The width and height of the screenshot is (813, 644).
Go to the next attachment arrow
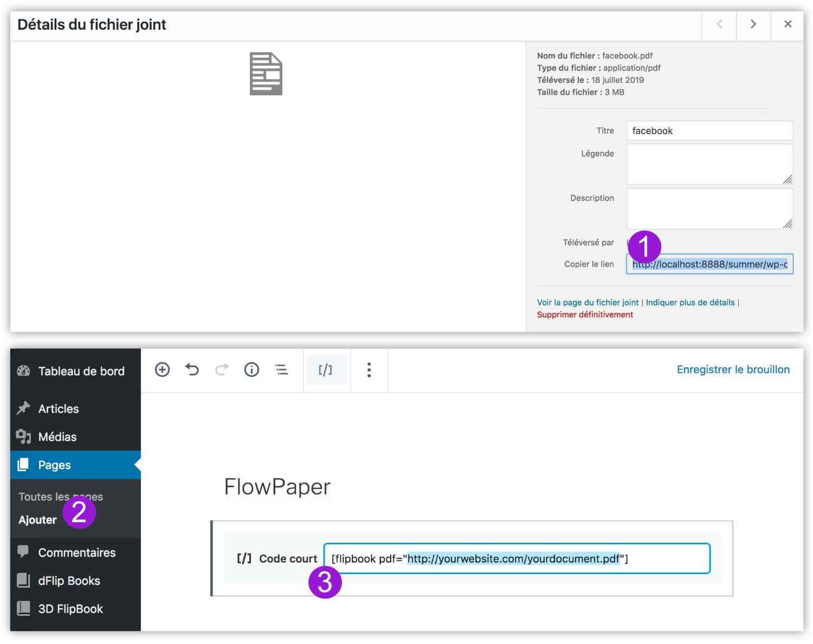[753, 24]
